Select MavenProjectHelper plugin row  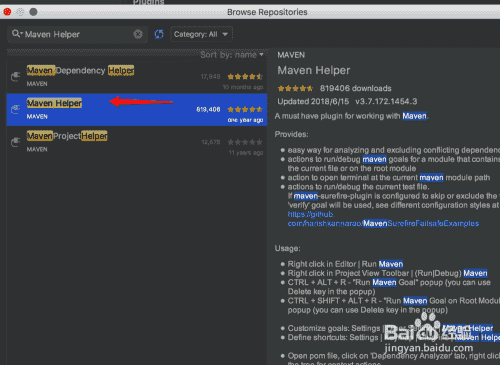tap(137, 142)
